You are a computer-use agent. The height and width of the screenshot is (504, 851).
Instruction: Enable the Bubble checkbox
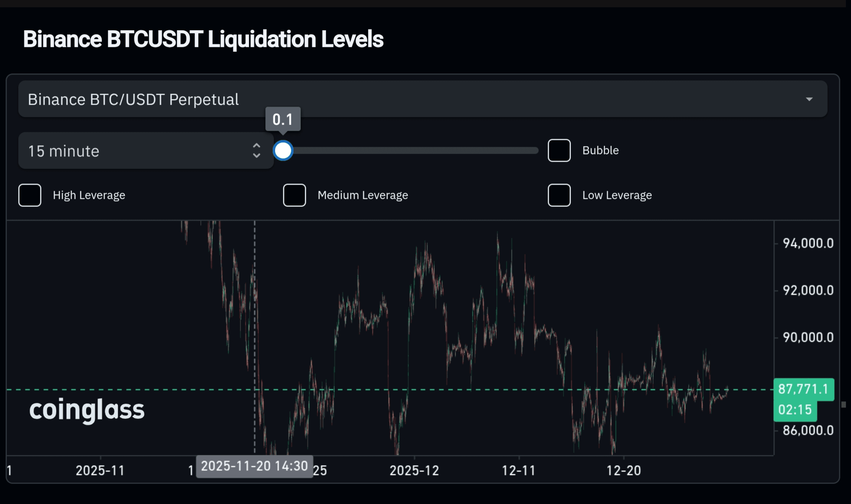(559, 151)
